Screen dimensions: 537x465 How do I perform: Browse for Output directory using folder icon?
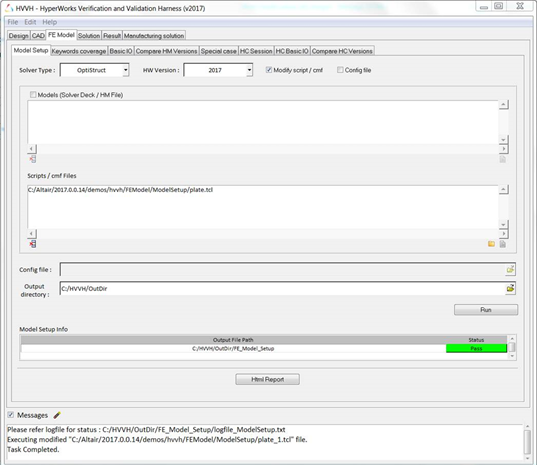coord(510,288)
